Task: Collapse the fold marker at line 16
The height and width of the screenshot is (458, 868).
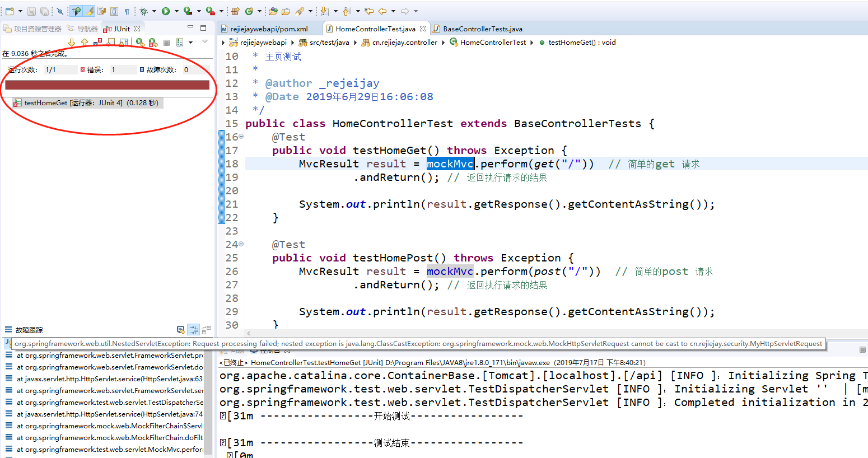Action: 241,137
